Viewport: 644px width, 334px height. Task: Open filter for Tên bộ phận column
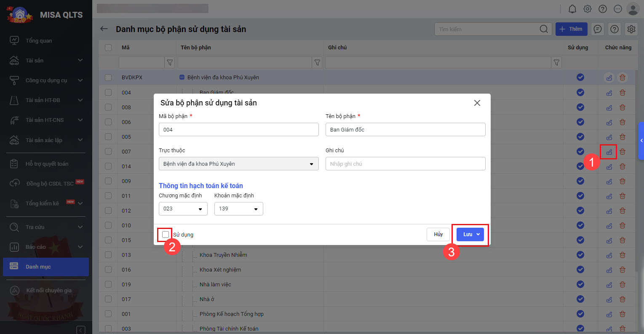click(x=317, y=62)
